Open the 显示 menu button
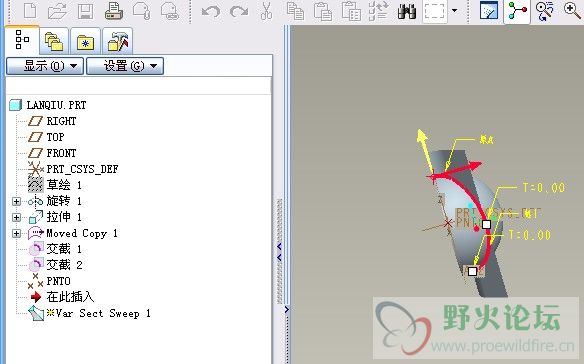The image size is (584, 364). [45, 66]
